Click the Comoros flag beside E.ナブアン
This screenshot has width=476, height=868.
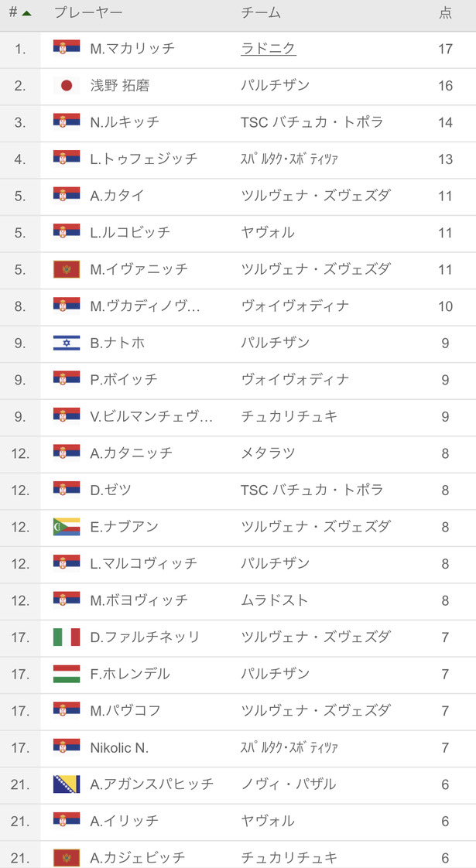[67, 526]
